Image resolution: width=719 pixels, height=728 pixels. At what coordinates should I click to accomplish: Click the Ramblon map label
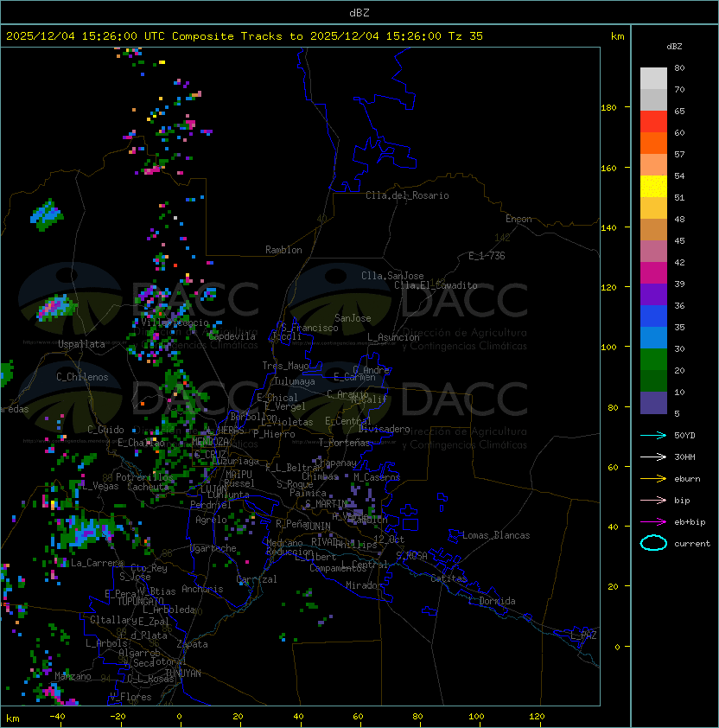click(283, 250)
